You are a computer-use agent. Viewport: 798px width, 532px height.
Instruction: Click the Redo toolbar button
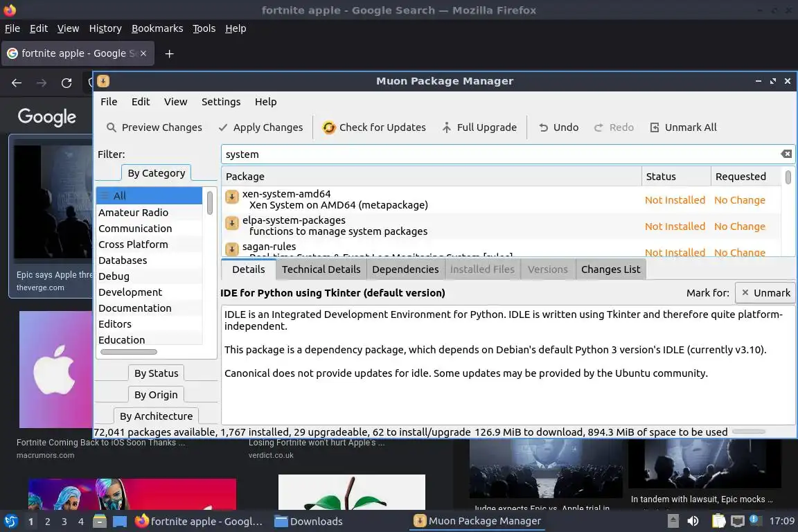614,127
